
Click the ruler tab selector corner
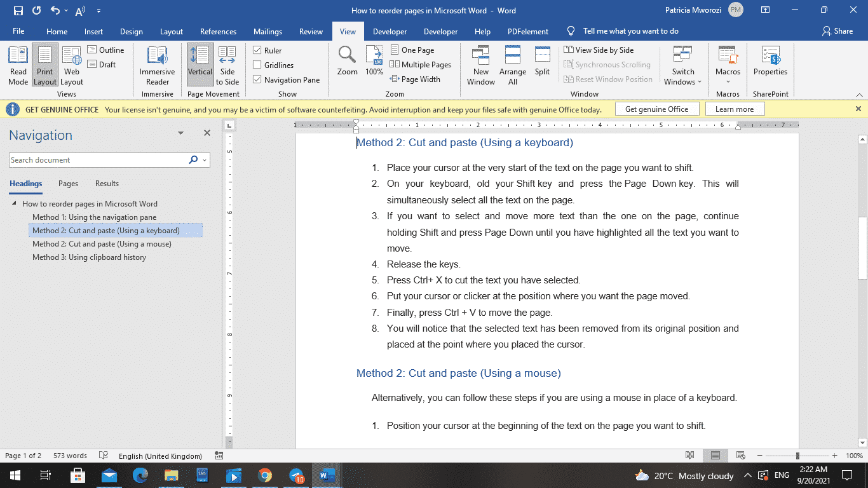pyautogui.click(x=229, y=125)
